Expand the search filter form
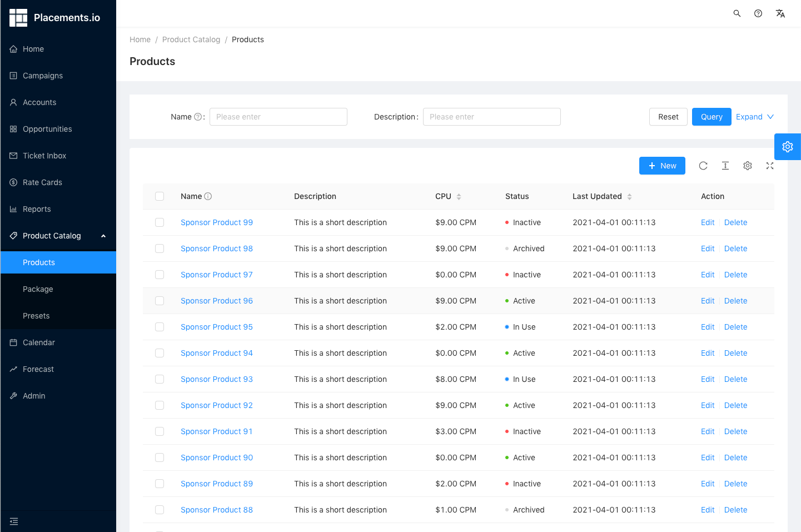The image size is (801, 532). (x=754, y=117)
